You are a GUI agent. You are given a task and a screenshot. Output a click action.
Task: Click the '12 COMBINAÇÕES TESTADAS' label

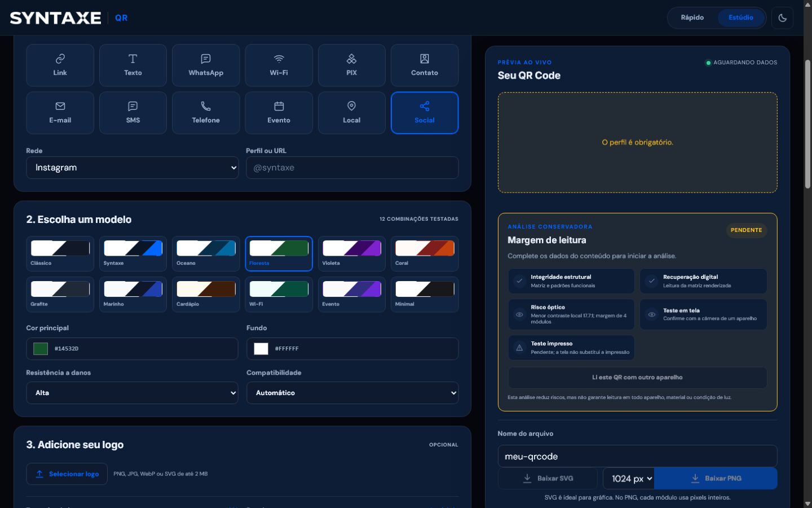[x=419, y=219]
